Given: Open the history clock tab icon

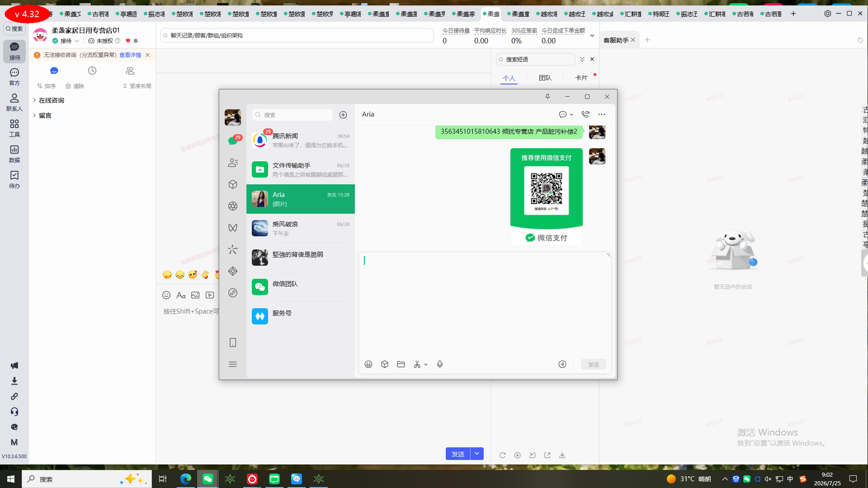Looking at the screenshot, I should tap(92, 70).
